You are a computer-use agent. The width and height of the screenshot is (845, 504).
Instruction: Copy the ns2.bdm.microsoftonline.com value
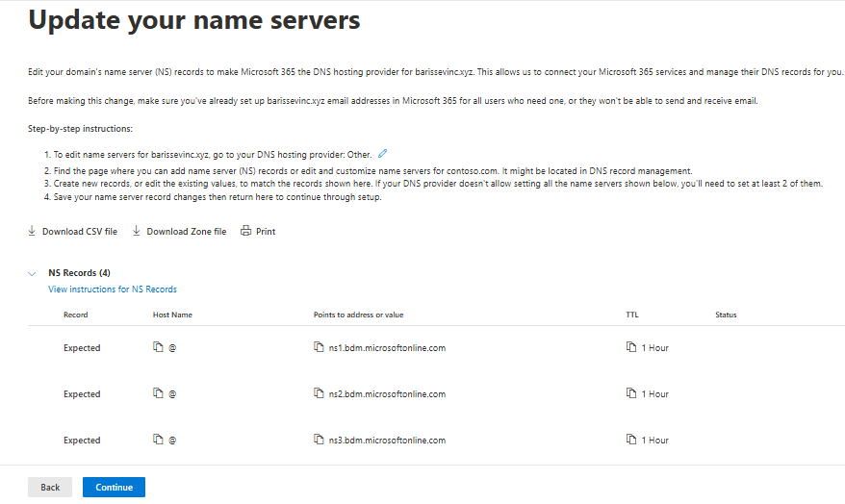pyautogui.click(x=319, y=393)
